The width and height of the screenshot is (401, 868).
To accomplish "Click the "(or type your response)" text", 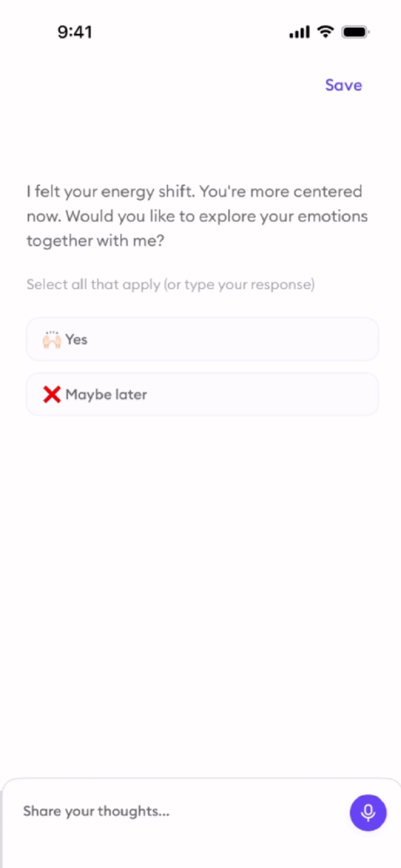I will point(239,284).
